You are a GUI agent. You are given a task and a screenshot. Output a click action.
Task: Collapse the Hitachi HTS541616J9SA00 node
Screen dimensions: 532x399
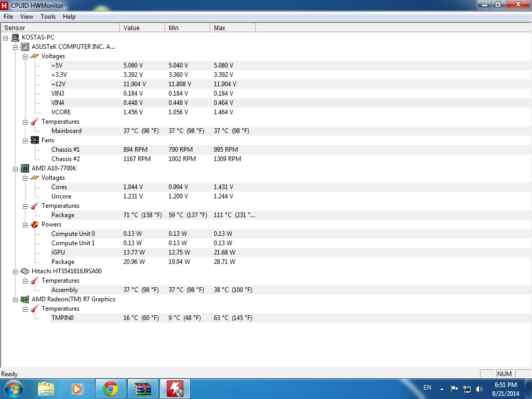point(15,272)
